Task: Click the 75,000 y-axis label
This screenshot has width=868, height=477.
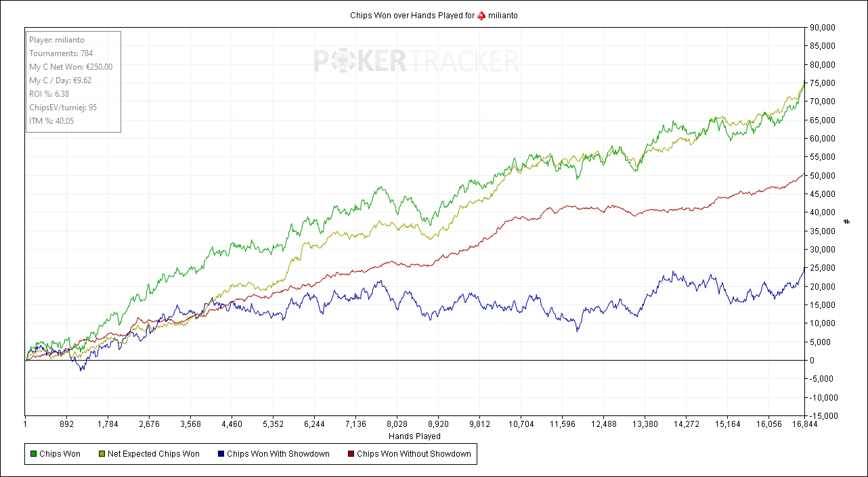Action: tap(823, 83)
